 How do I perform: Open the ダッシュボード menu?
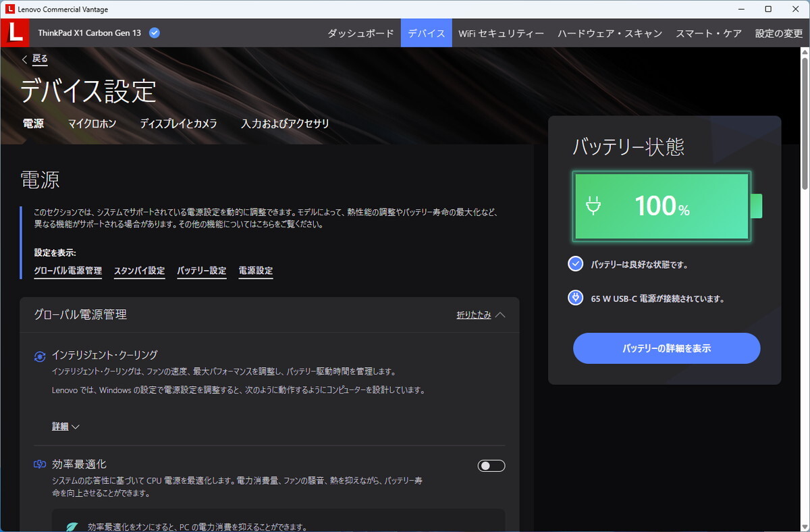[360, 33]
